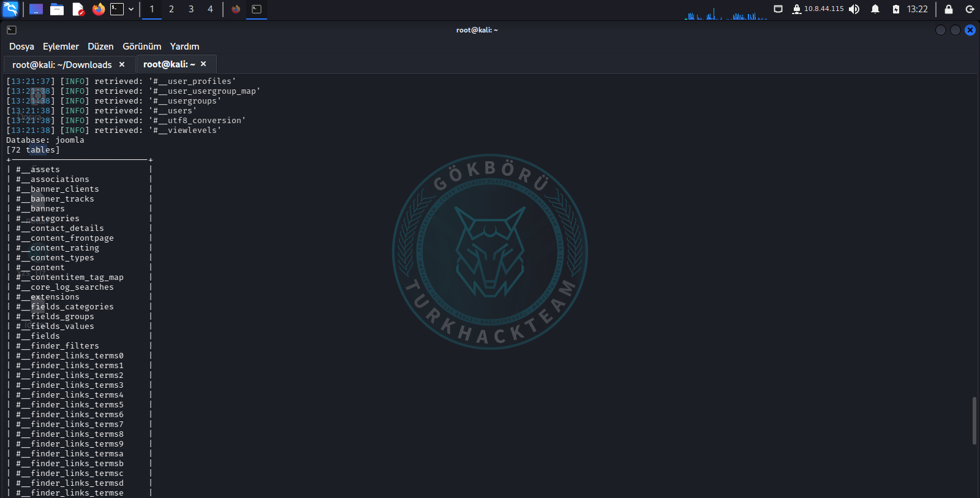
Task: Click the #__fields_values table row
Action: point(79,326)
